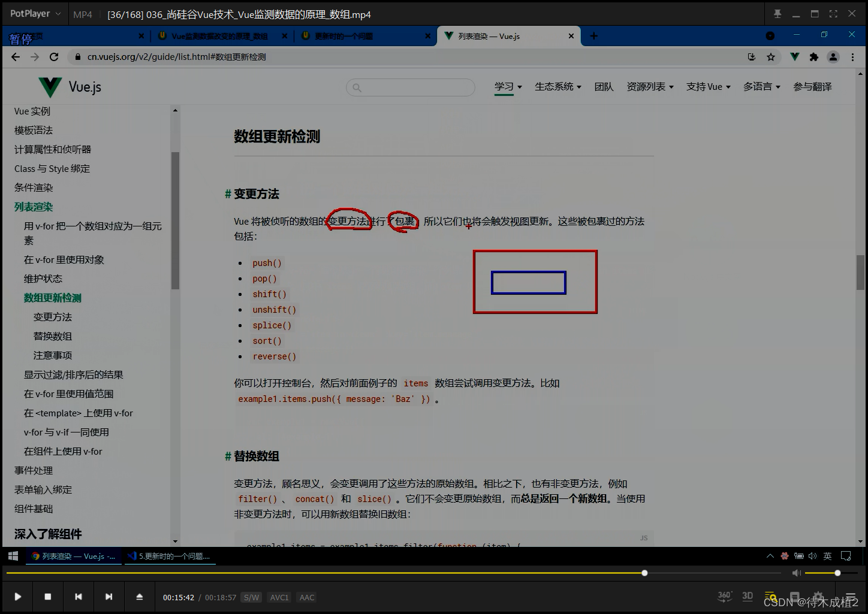Click the address bar URL cn.vuejs.org

[176, 57]
